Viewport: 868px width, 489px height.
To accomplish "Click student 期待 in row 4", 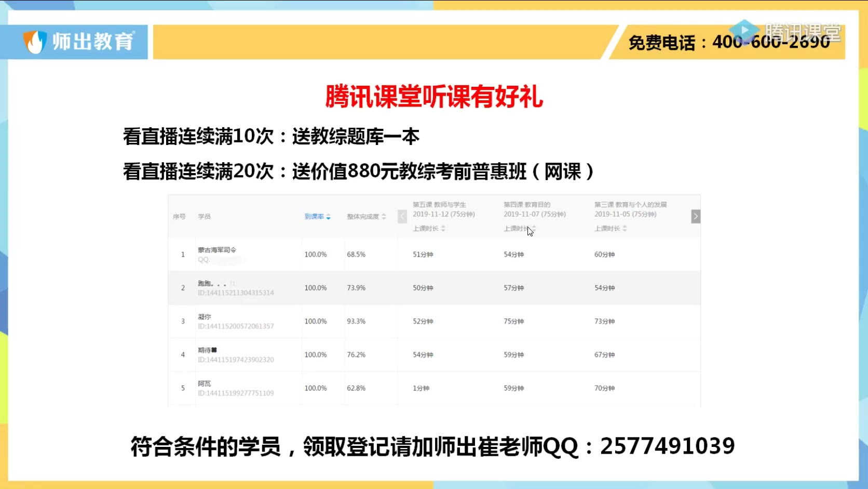I will point(207,350).
